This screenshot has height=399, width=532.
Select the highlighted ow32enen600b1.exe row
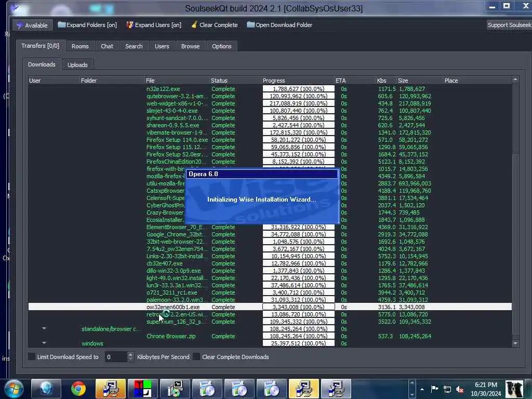click(x=270, y=307)
